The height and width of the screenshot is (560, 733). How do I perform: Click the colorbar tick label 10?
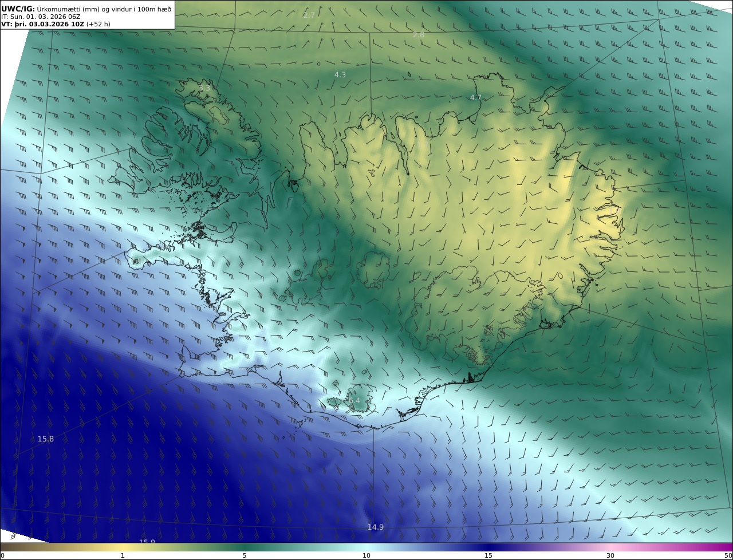point(366,555)
